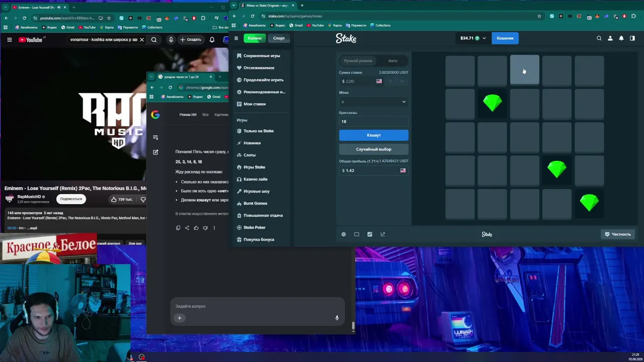Click the Stake address bar URL
Screen dimensions: 644x362
pyautogui.click(x=295, y=16)
